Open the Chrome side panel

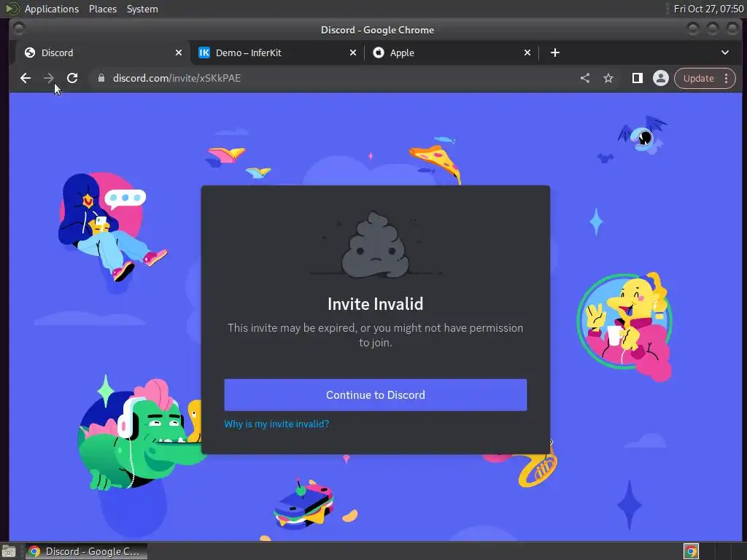coord(638,78)
